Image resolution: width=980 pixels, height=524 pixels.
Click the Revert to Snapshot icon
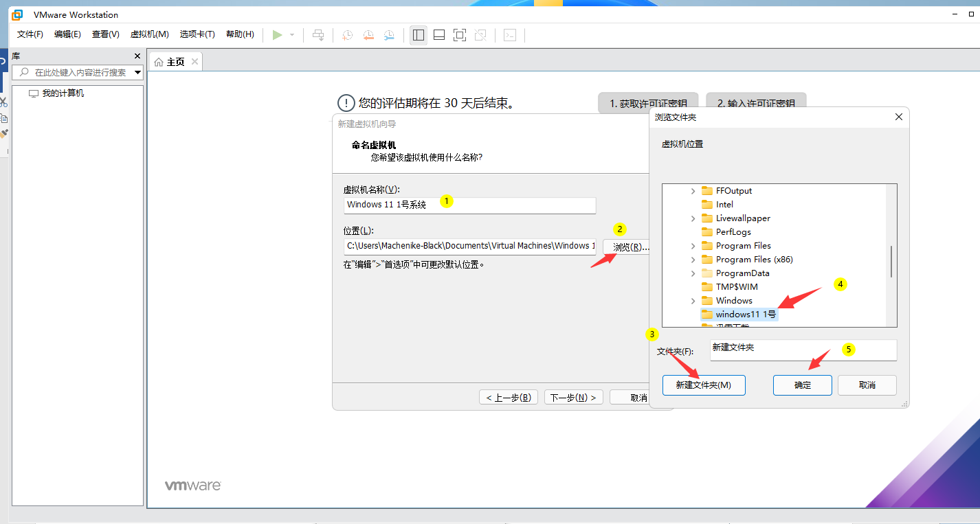pyautogui.click(x=368, y=35)
